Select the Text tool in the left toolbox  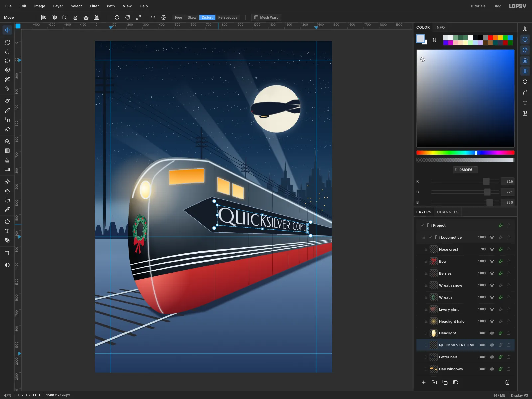click(7, 231)
